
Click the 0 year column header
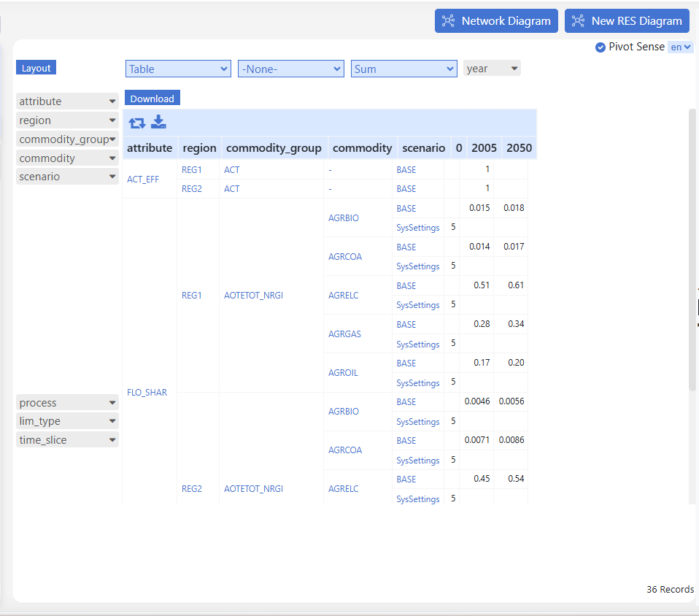pyautogui.click(x=459, y=148)
